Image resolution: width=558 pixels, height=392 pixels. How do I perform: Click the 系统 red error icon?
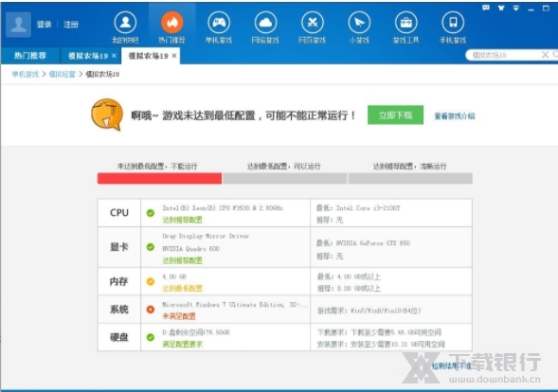click(151, 310)
